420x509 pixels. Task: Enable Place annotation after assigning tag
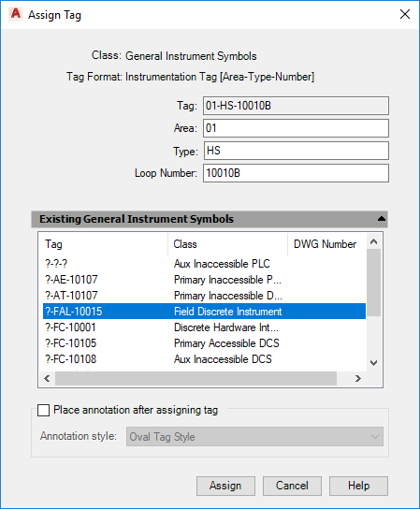[x=43, y=410]
